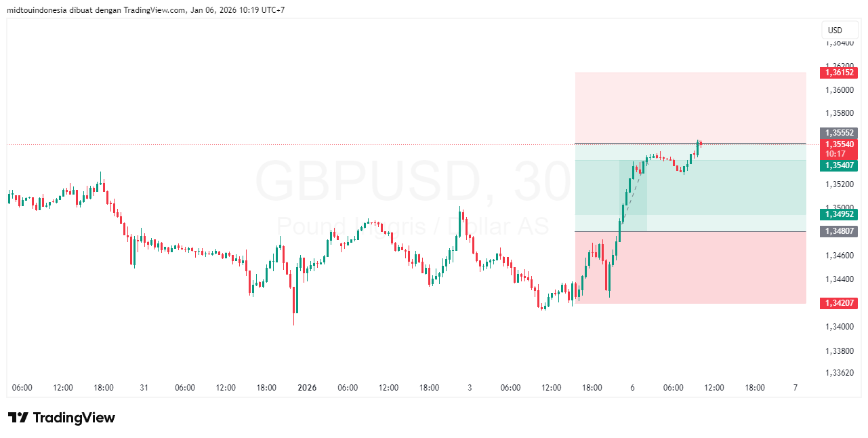Click the current price label 1,35540
This screenshot has width=868, height=438.
[838, 144]
